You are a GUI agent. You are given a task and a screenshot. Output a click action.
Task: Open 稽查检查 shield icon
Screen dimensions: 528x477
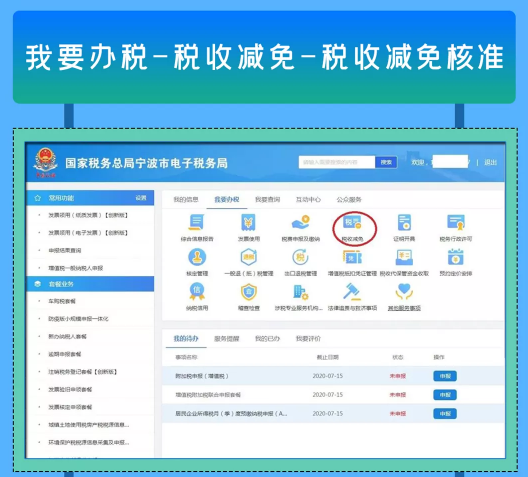[x=249, y=292]
